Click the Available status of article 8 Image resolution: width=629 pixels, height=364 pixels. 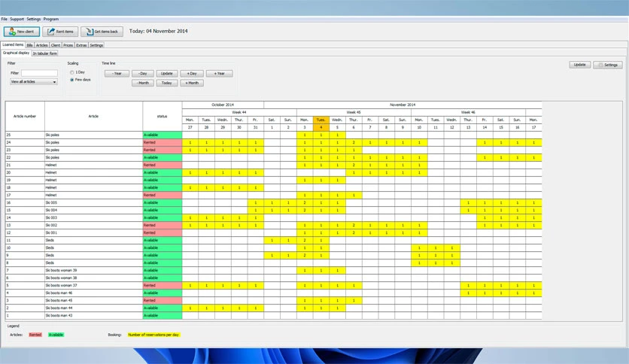162,263
